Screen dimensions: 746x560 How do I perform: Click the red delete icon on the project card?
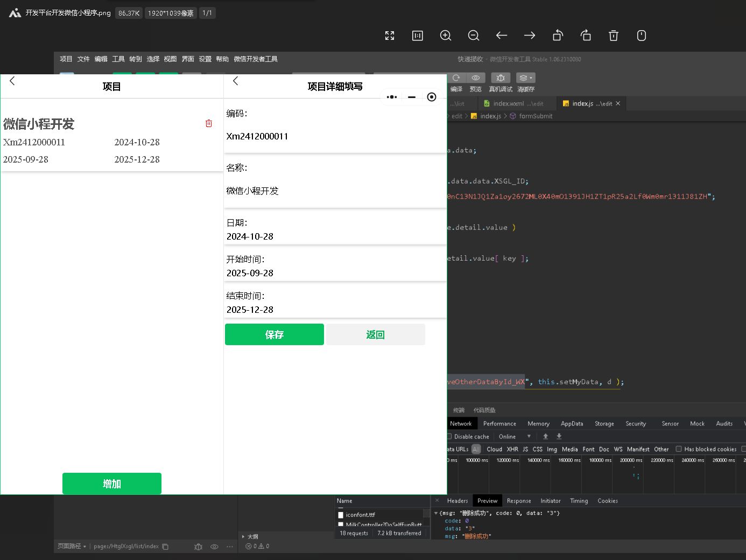(209, 123)
